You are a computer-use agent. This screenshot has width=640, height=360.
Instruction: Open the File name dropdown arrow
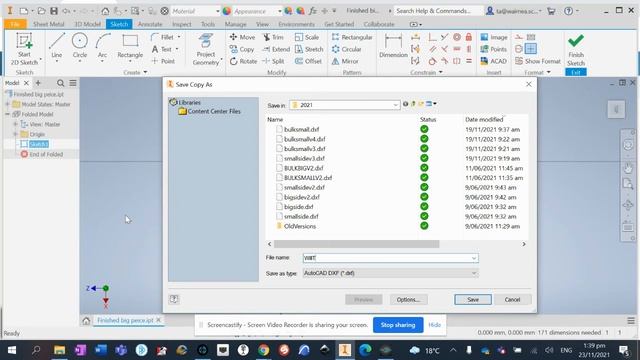474,258
